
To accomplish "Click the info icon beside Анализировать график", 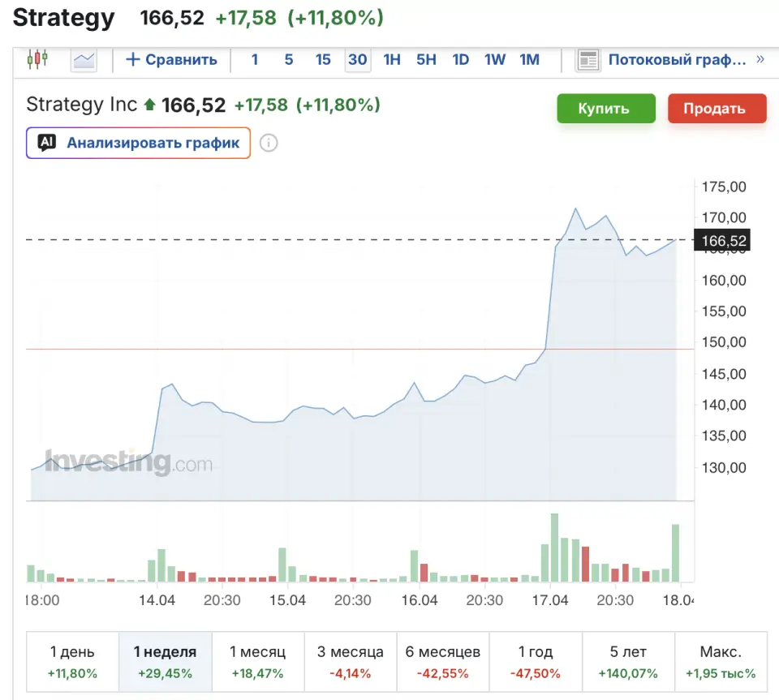I will 269,144.
